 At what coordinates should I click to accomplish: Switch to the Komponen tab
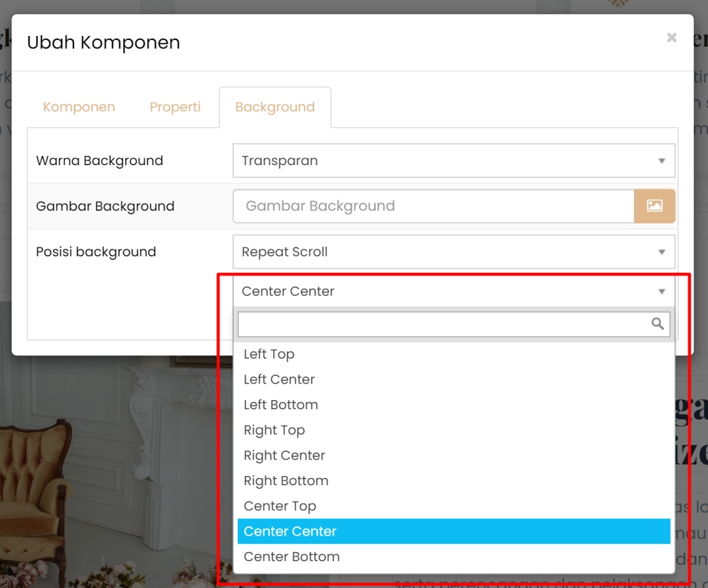(79, 107)
